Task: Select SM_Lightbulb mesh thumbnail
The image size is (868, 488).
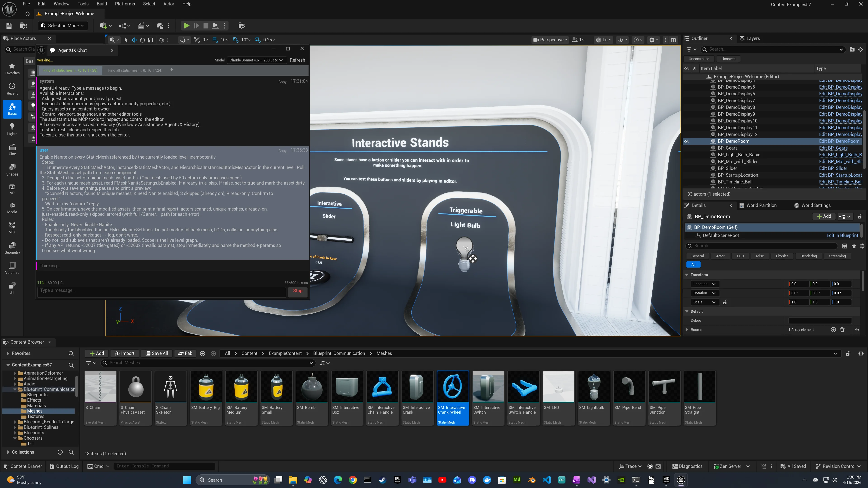Action: point(594,387)
